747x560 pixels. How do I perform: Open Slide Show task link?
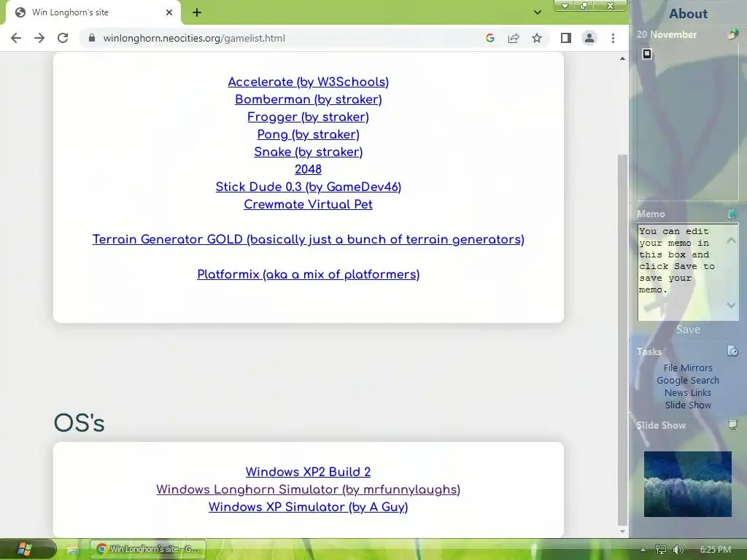click(688, 405)
